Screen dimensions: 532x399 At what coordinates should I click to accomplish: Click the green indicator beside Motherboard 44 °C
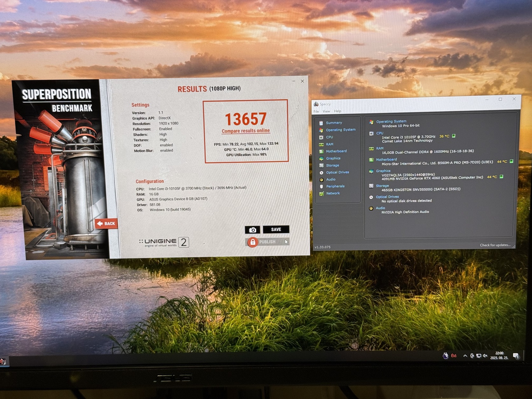click(511, 161)
